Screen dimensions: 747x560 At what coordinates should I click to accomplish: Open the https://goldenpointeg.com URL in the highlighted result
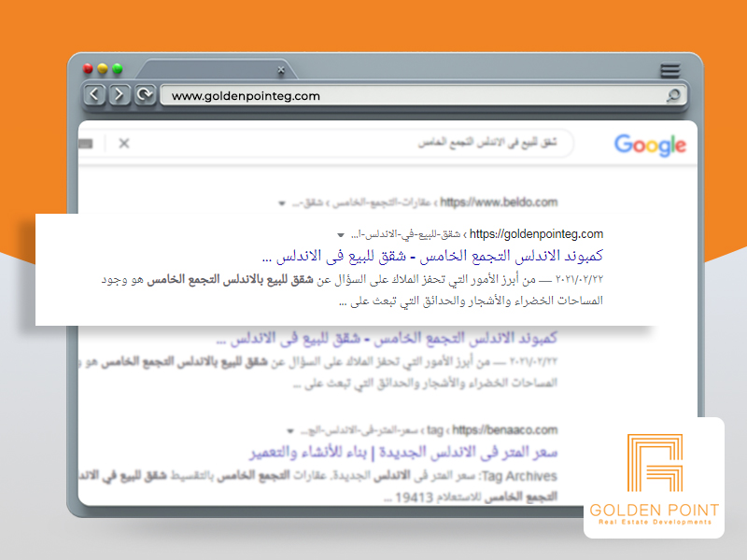tap(536, 234)
